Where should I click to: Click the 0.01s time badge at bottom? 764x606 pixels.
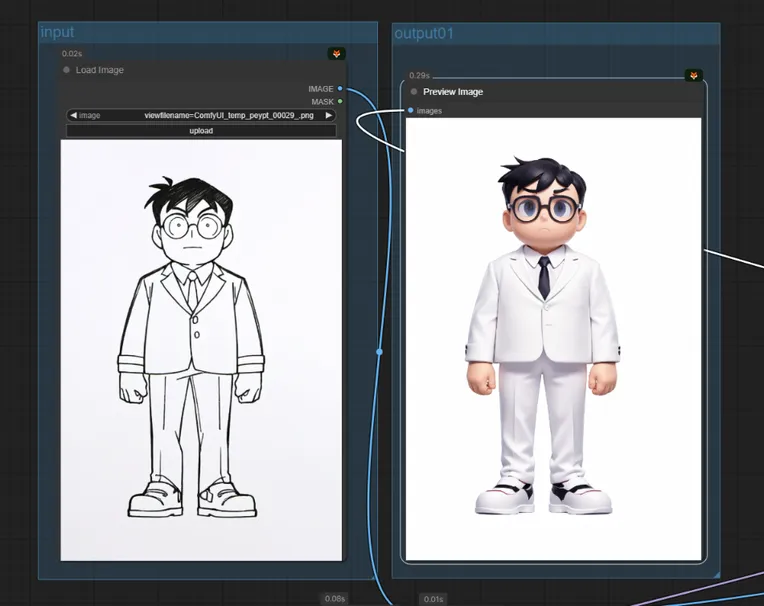click(433, 599)
